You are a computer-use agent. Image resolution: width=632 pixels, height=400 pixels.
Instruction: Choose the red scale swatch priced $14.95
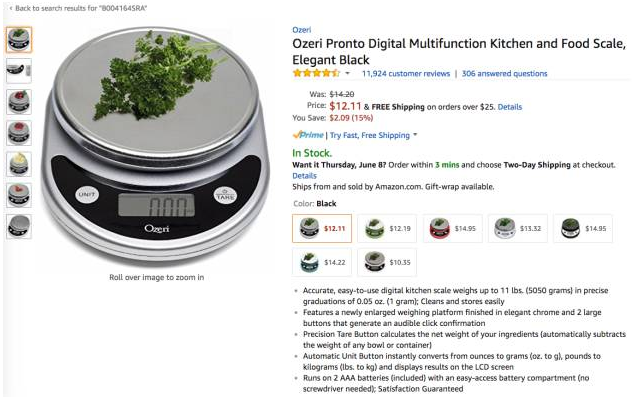(453, 229)
